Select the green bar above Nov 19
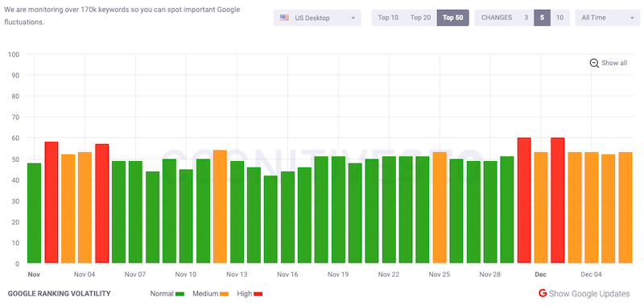644x306 pixels. click(338, 210)
